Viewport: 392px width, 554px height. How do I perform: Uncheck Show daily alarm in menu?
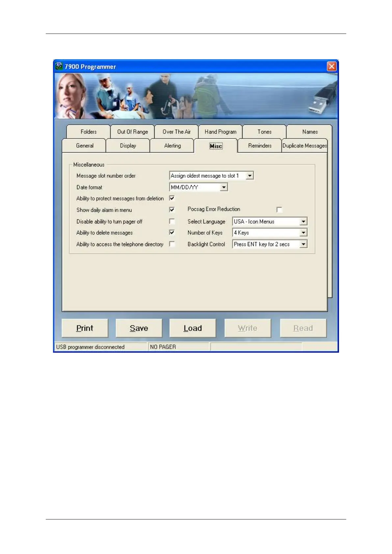[172, 210]
